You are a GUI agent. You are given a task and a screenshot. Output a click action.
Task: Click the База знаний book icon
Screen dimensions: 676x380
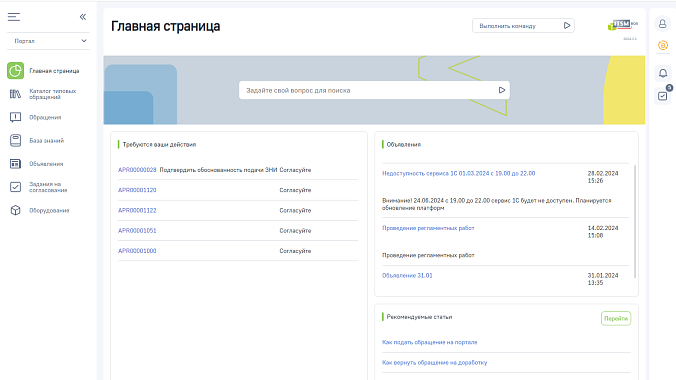[x=15, y=141]
